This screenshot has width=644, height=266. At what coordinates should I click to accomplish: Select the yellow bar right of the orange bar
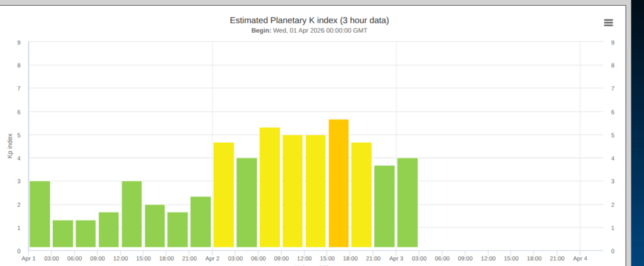pyautogui.click(x=362, y=195)
